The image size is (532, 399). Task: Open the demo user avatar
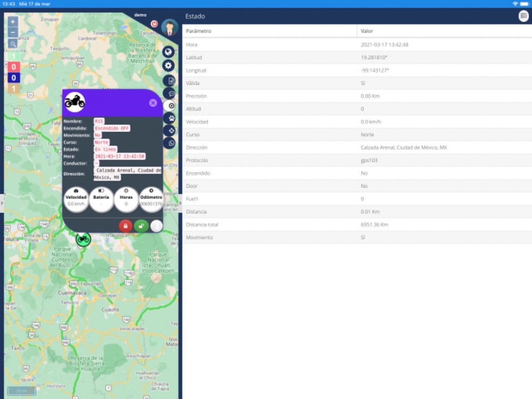click(169, 28)
